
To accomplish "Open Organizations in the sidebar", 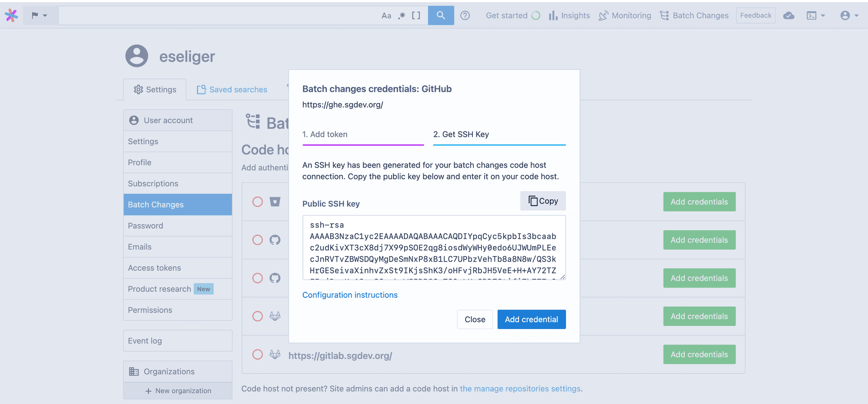I will pyautogui.click(x=178, y=371).
